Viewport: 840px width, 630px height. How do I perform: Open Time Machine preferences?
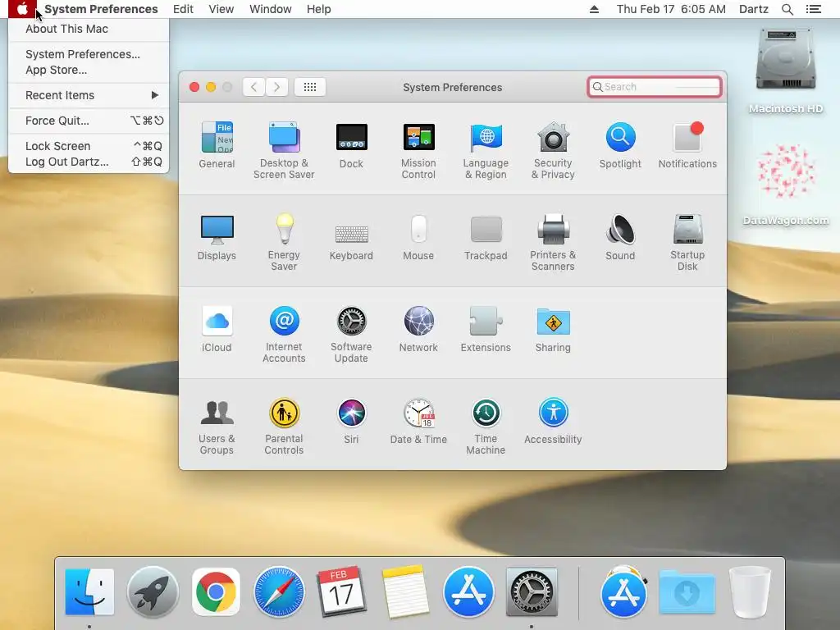tap(486, 427)
